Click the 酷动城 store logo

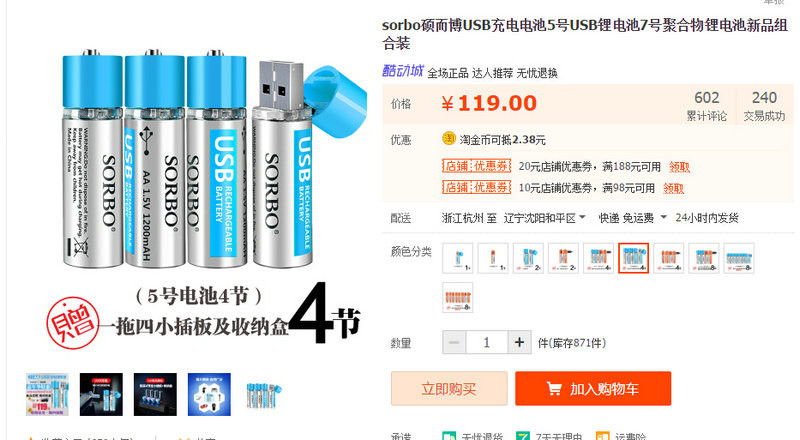(x=403, y=71)
